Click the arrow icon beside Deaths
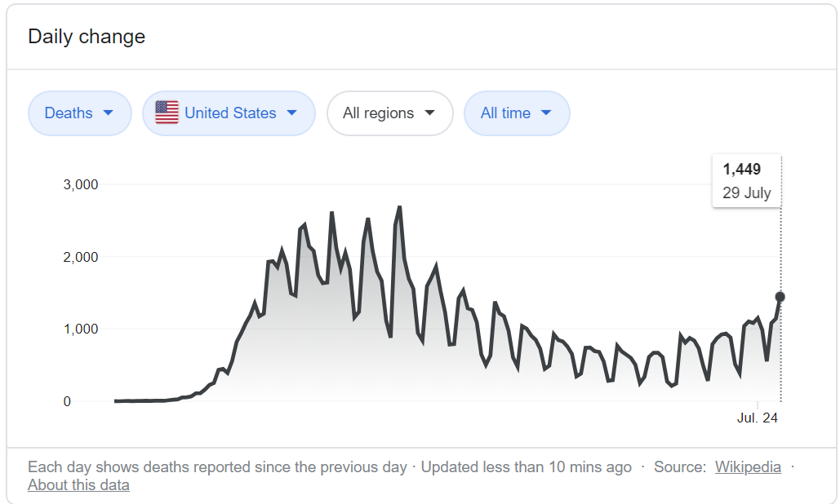Image resolution: width=840 pixels, height=504 pixels. pos(108,113)
